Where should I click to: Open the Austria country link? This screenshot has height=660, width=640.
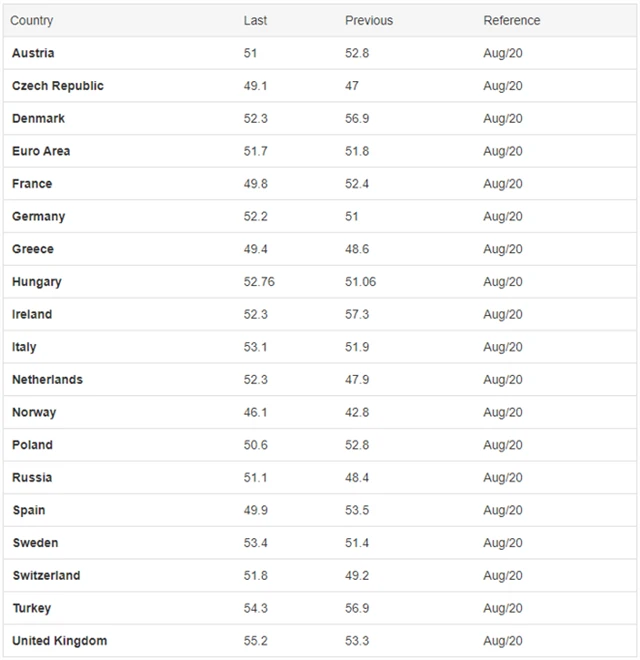[33, 53]
